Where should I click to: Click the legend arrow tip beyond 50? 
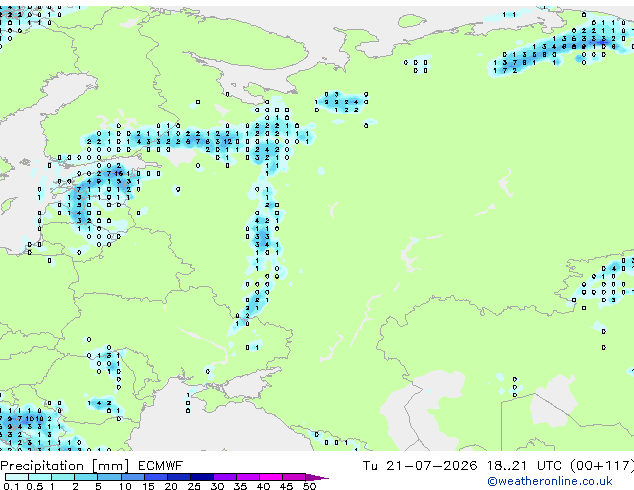coord(317,477)
